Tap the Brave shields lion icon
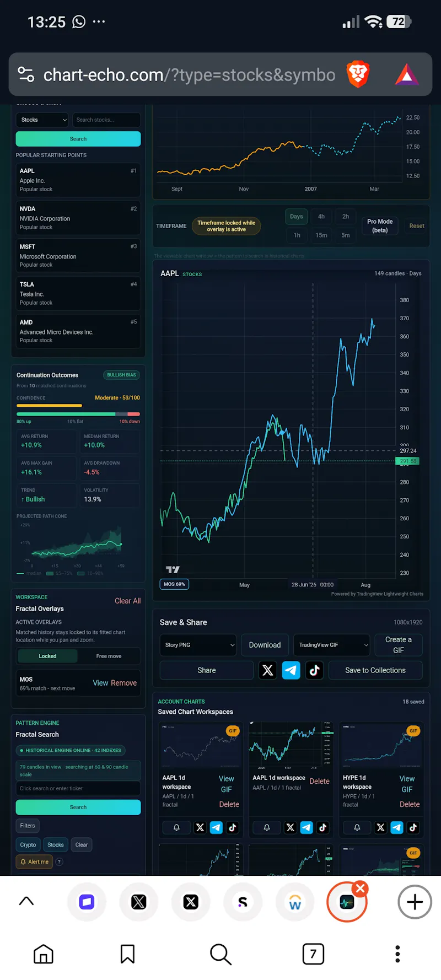The width and height of the screenshot is (441, 980). 358,74
